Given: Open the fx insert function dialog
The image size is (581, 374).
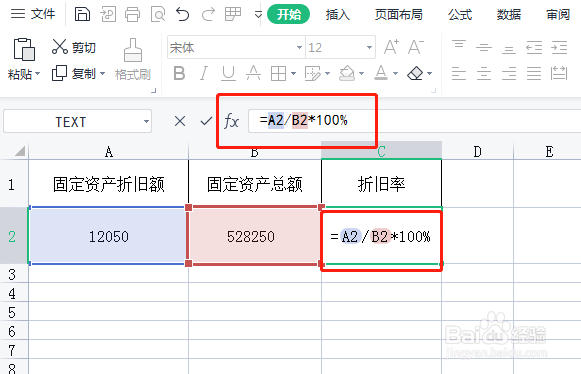Looking at the screenshot, I should click(232, 121).
